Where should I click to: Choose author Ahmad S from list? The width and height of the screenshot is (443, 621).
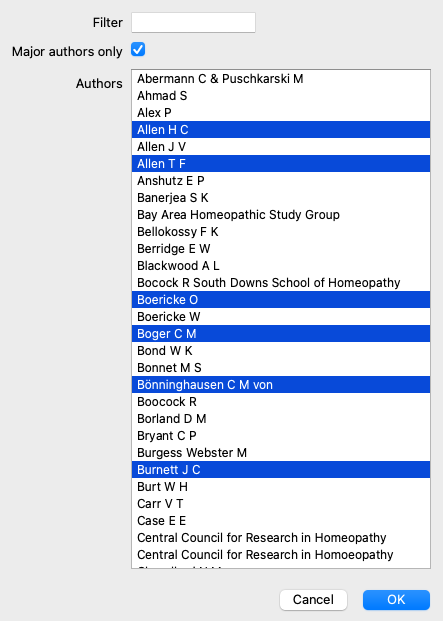click(281, 96)
